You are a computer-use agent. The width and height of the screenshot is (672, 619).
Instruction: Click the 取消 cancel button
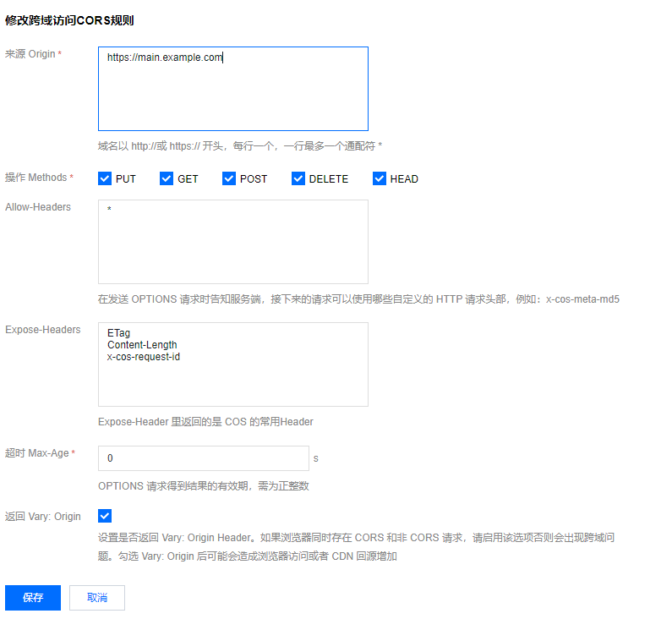[97, 598]
